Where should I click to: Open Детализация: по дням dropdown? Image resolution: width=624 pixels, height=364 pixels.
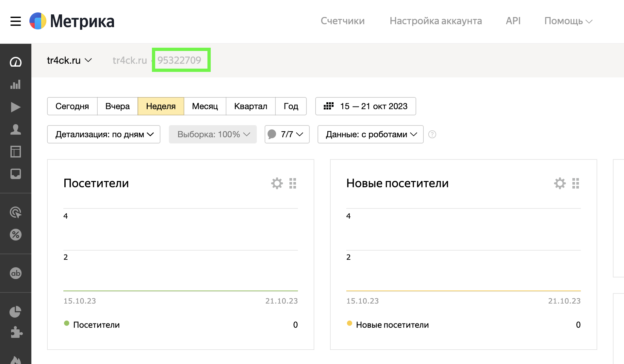104,134
